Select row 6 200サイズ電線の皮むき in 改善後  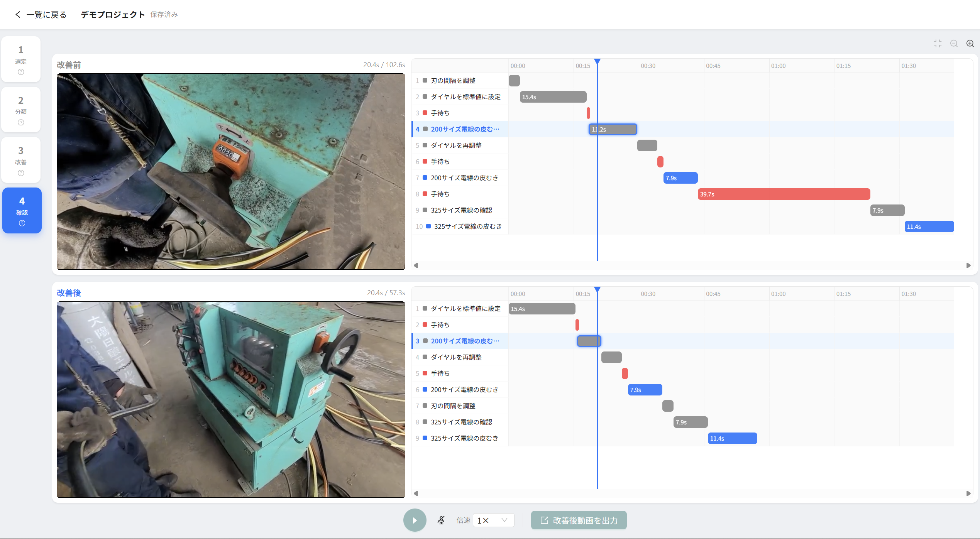click(460, 390)
